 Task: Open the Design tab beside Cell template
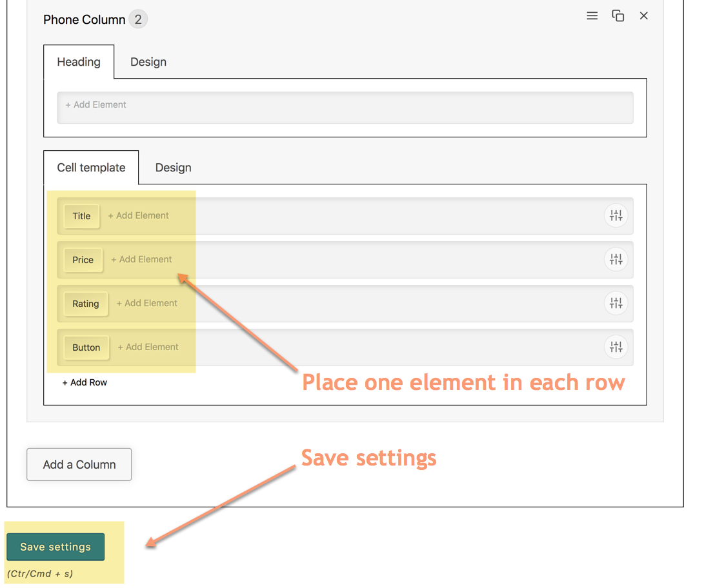point(173,168)
